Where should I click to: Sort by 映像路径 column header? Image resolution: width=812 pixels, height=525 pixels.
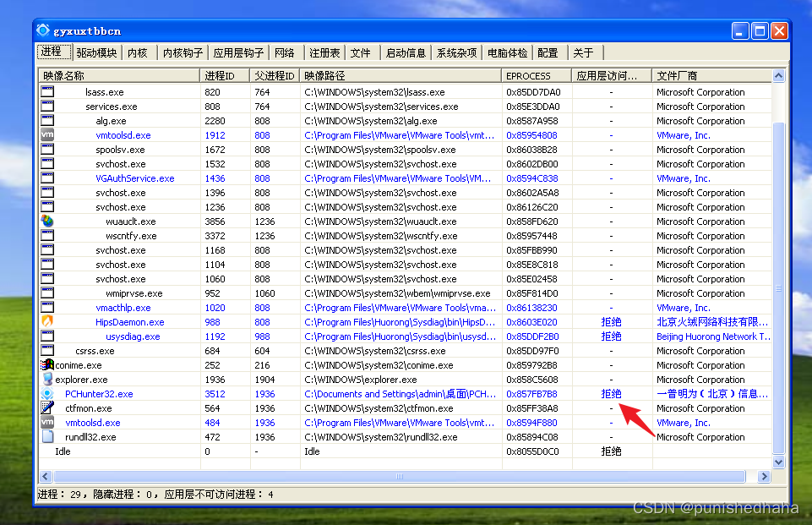401,76
